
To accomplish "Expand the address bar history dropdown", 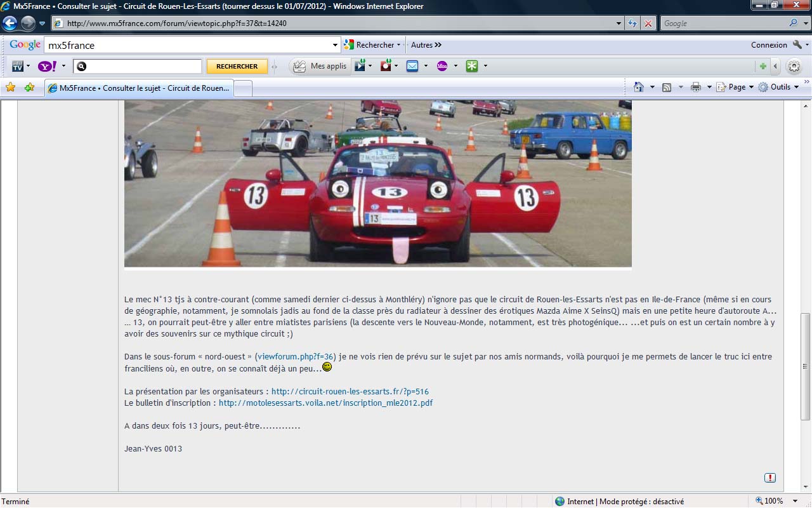I will click(x=619, y=23).
